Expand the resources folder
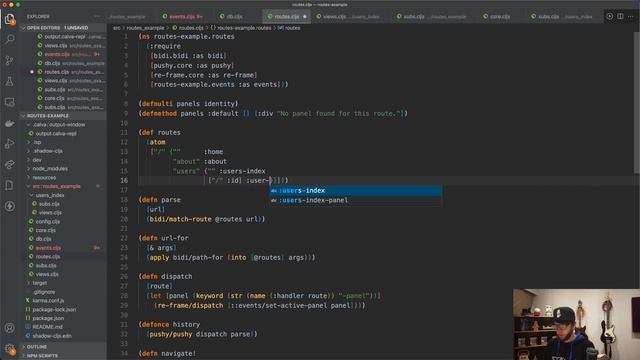Image resolution: width=640 pixels, height=360 pixels. pyautogui.click(x=44, y=178)
